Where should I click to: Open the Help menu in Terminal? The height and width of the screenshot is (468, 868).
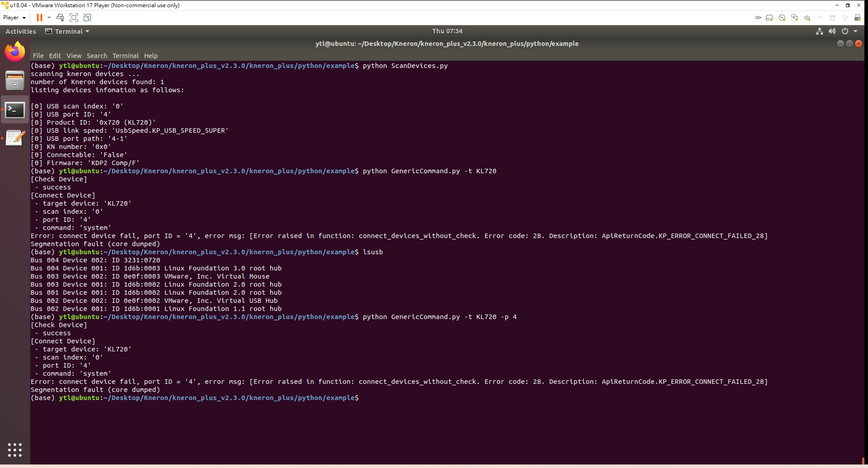click(x=151, y=56)
